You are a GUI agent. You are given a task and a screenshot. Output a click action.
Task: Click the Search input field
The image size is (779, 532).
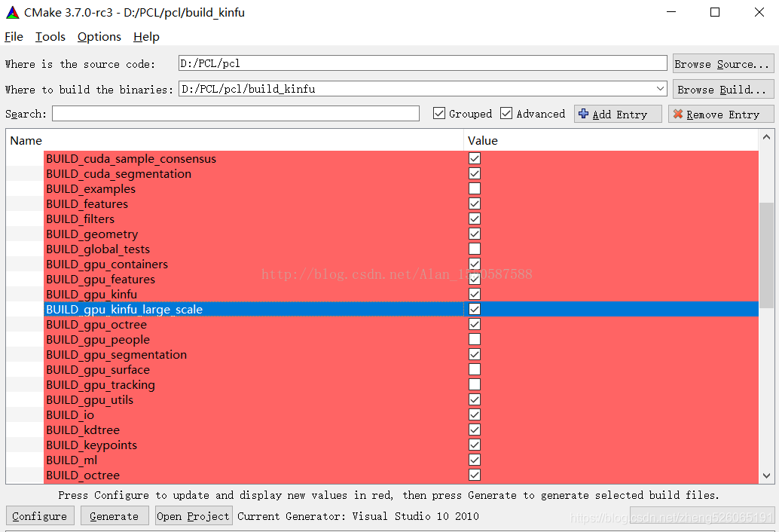tap(236, 113)
